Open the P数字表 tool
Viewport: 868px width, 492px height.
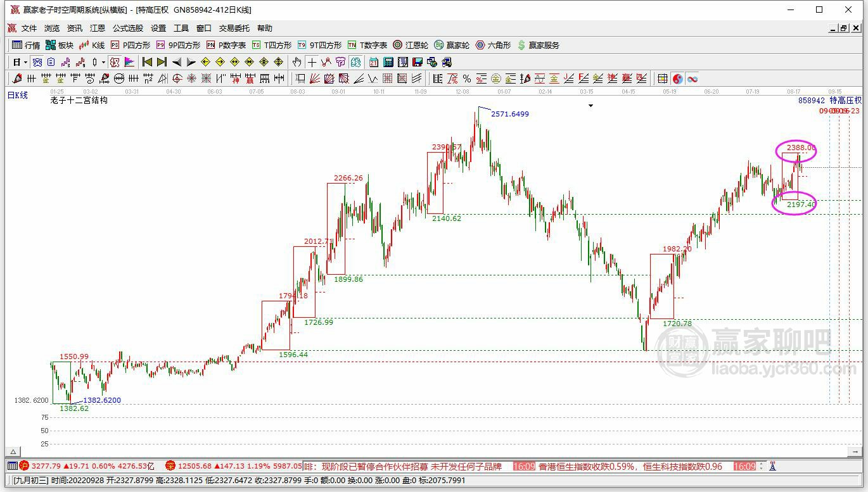click(226, 45)
